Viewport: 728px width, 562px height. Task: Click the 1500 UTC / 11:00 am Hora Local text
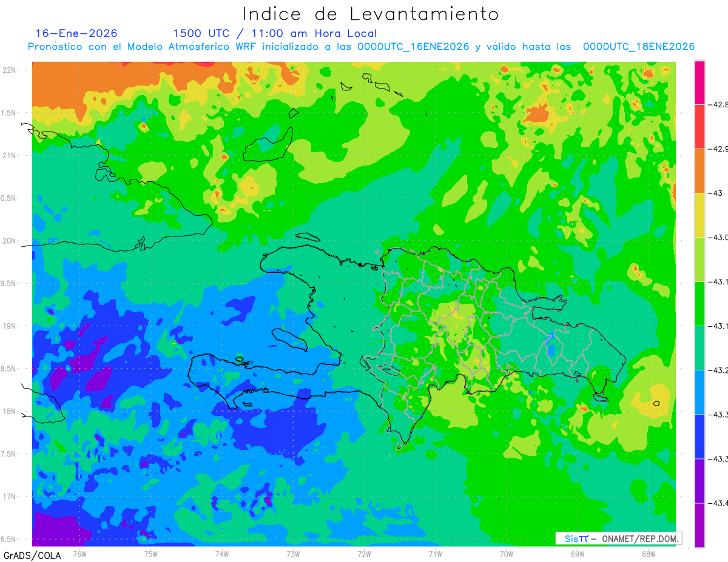pos(275,33)
